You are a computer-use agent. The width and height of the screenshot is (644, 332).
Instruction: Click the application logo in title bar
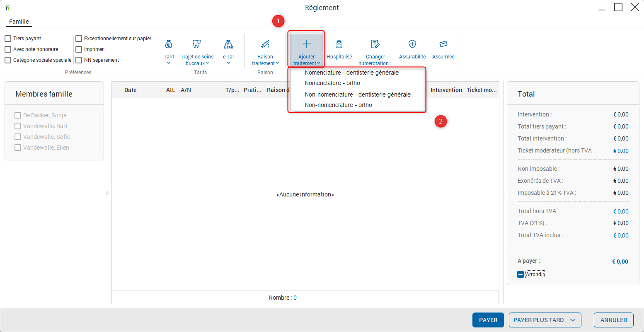coord(7,7)
